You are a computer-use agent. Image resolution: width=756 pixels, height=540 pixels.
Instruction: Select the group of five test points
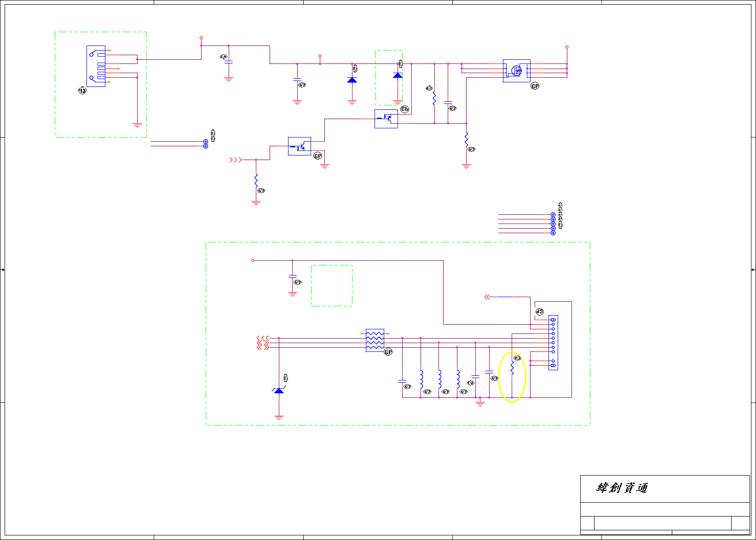click(553, 224)
